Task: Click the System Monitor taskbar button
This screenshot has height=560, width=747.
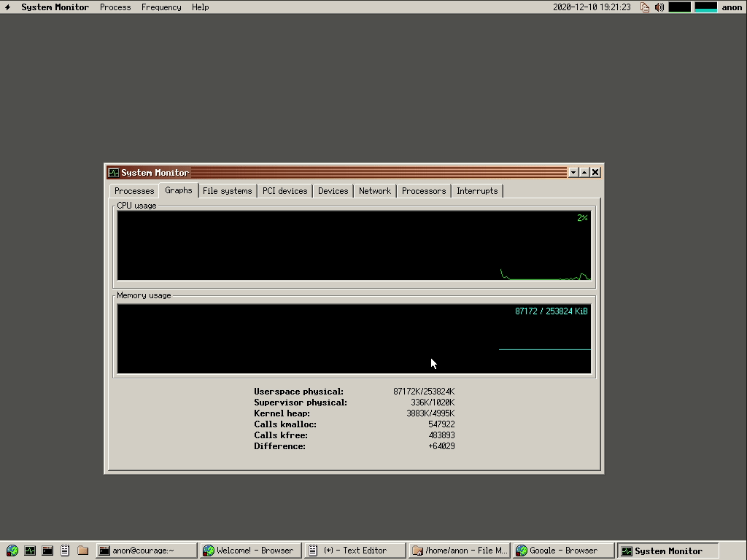Action: (667, 551)
